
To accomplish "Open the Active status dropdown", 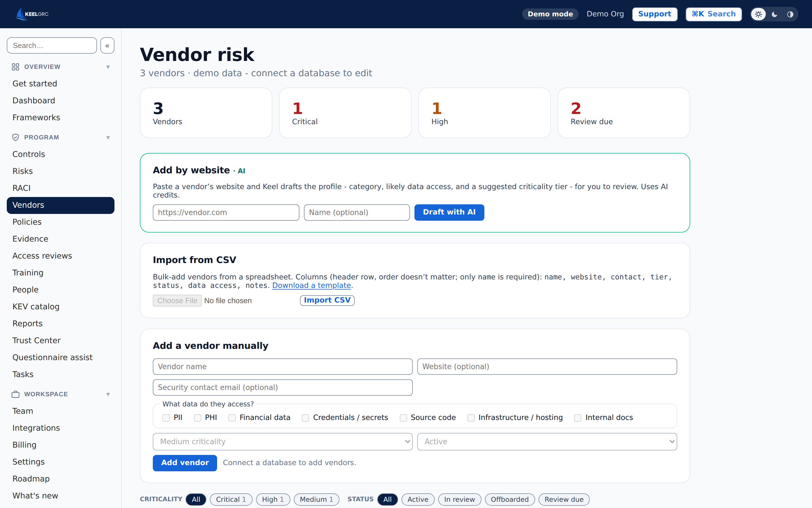I will [x=547, y=441].
